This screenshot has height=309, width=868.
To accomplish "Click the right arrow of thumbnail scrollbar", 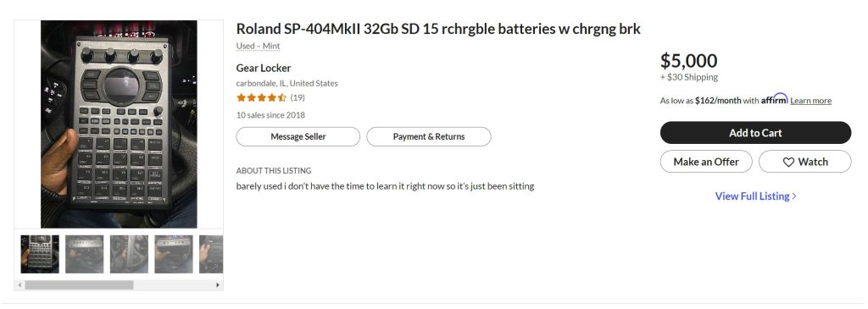I will pos(218,285).
